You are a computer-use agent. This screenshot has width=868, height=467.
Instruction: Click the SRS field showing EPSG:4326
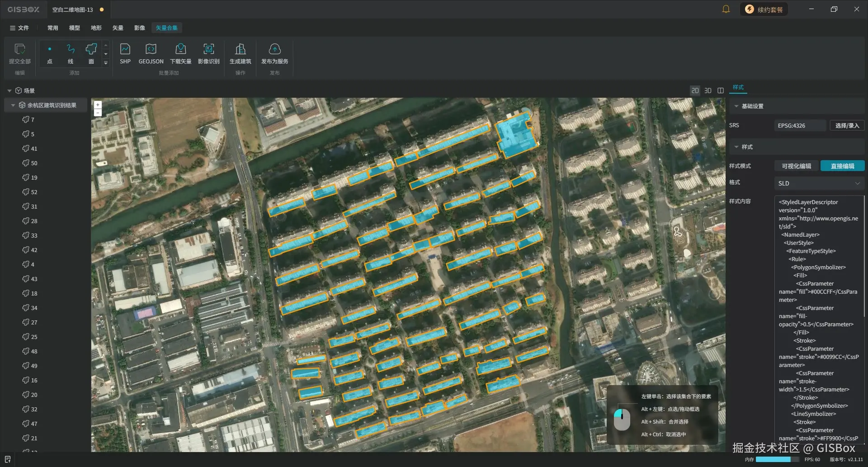pos(800,125)
